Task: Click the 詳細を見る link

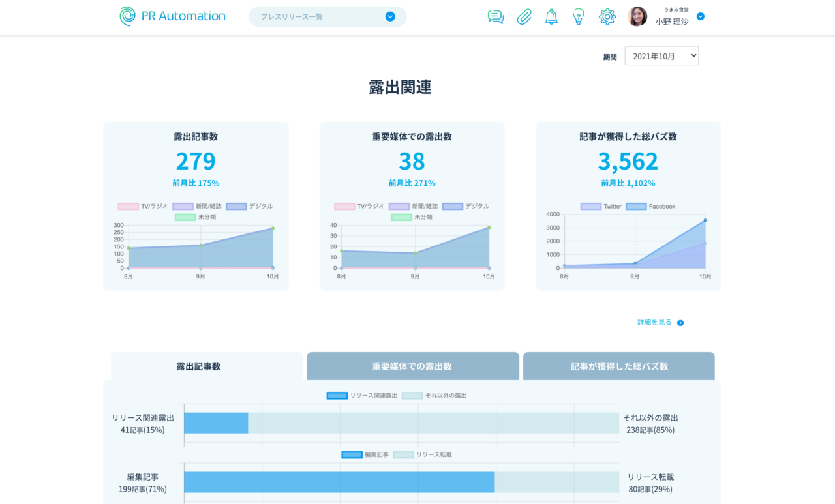Action: coord(654,322)
